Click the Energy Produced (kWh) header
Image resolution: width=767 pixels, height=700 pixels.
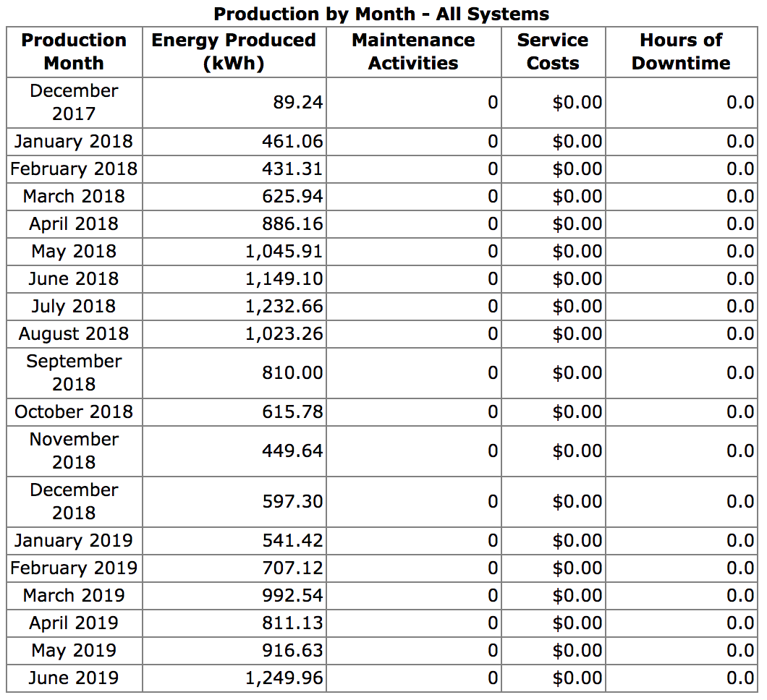233,51
